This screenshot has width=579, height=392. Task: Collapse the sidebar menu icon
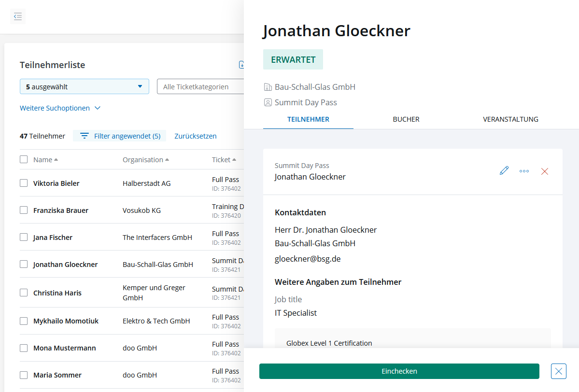[x=18, y=16]
